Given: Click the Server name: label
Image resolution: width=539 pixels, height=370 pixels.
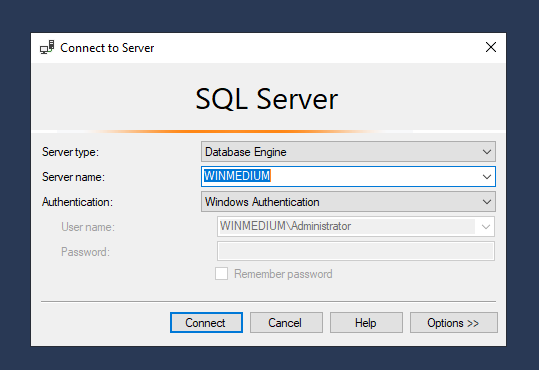Looking at the screenshot, I should click(x=73, y=177).
